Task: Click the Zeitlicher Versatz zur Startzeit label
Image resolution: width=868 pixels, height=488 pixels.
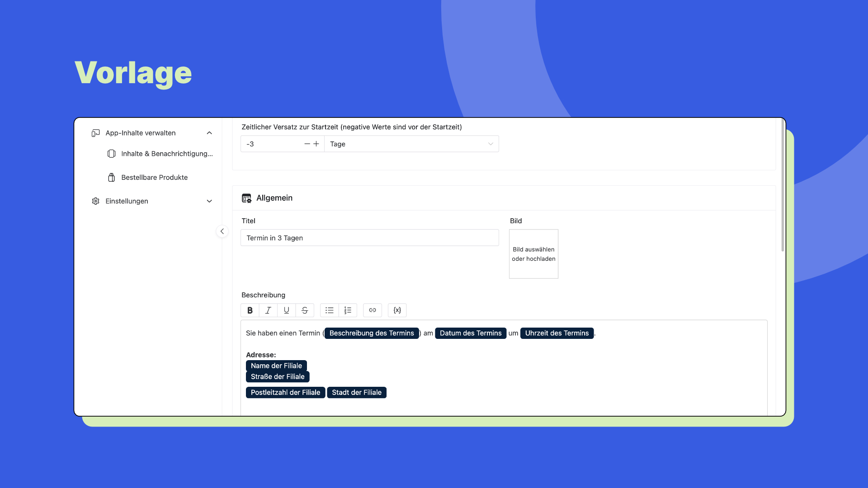Action: (352, 127)
